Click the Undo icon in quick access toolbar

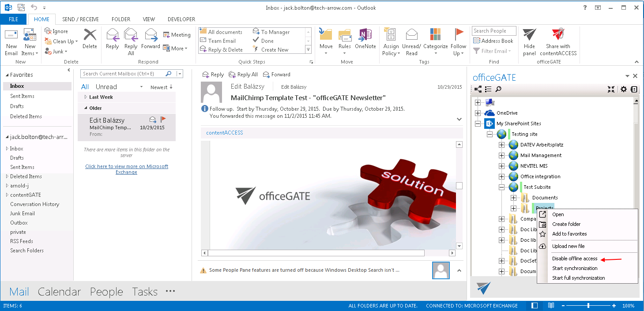[x=34, y=7]
